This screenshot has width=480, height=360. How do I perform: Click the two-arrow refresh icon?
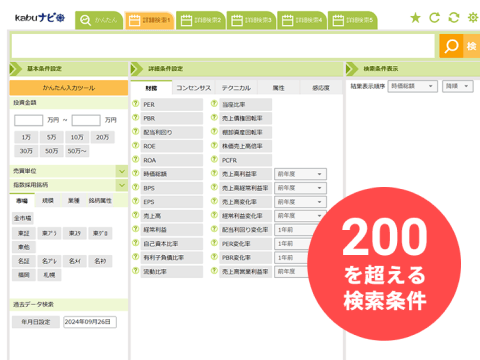point(454,18)
